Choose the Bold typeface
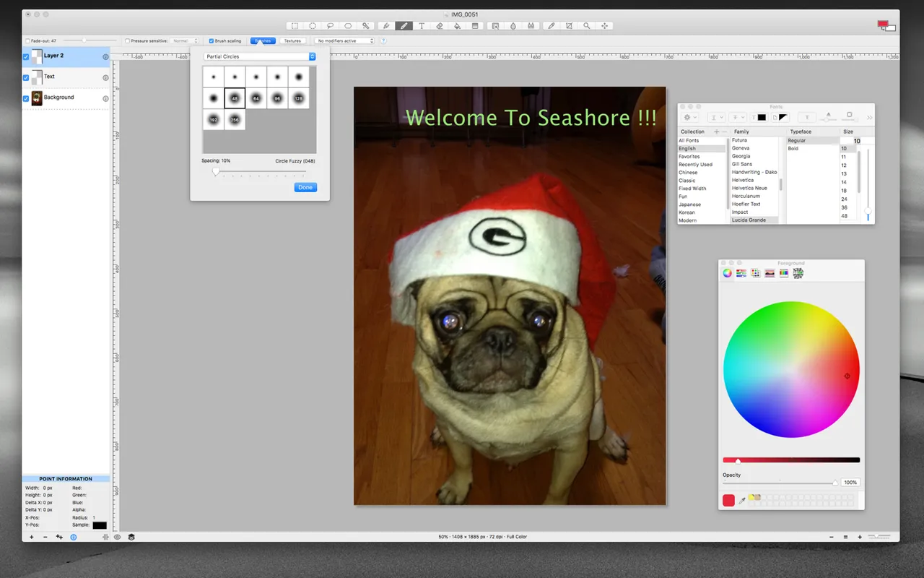The image size is (924, 578). pyautogui.click(x=793, y=148)
